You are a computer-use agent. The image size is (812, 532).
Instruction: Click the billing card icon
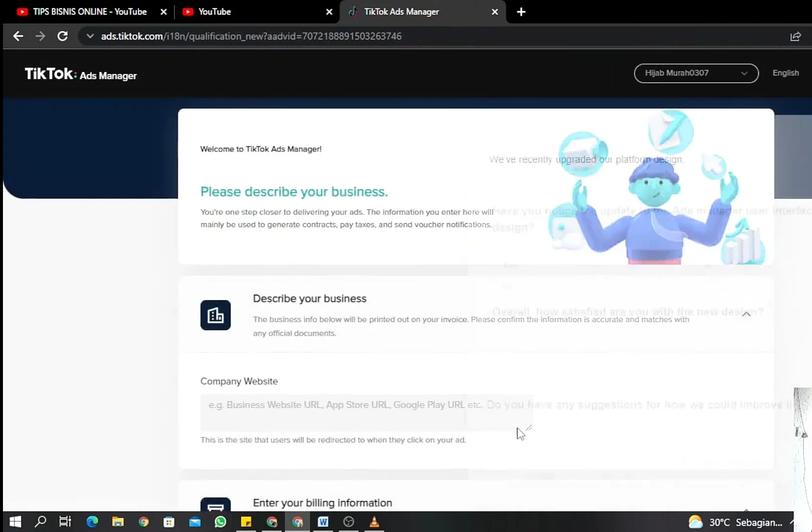(x=215, y=505)
